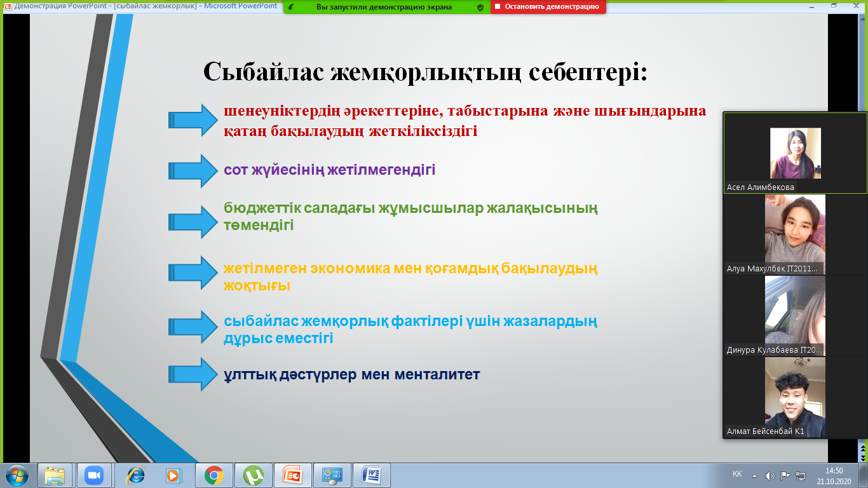The height and width of the screenshot is (488, 868).
Task: Launch Internet Explorer from the taskbar
Action: click(135, 475)
